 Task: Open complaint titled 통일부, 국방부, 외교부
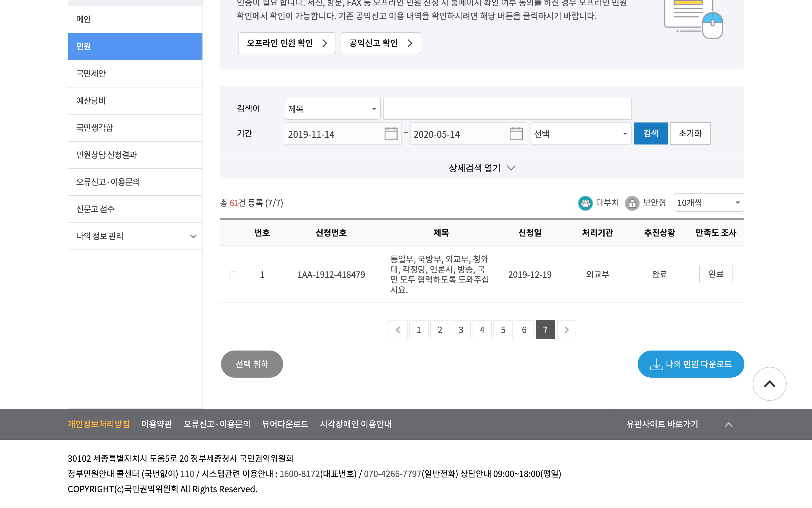pyautogui.click(x=440, y=274)
